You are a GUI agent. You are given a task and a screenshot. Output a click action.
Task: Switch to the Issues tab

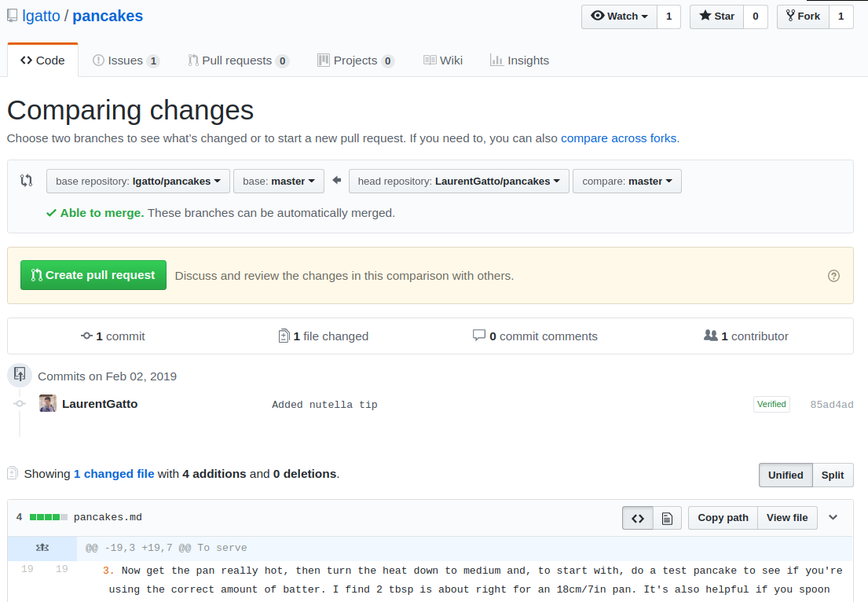(x=125, y=59)
